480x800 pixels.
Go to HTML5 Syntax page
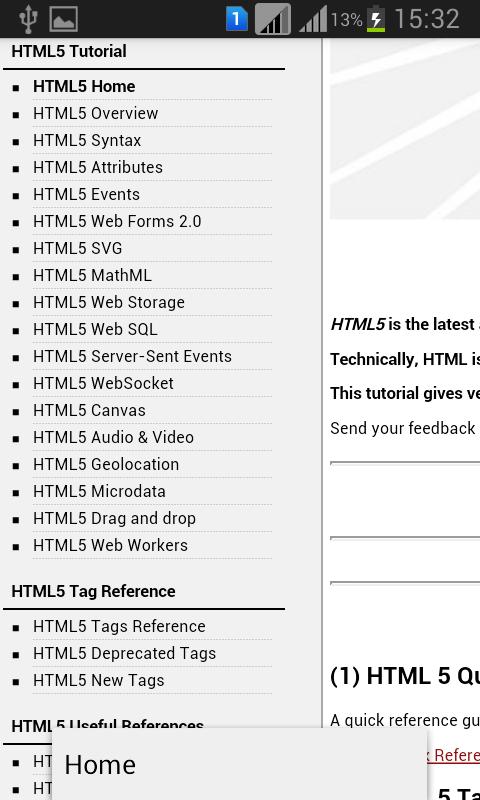point(87,140)
